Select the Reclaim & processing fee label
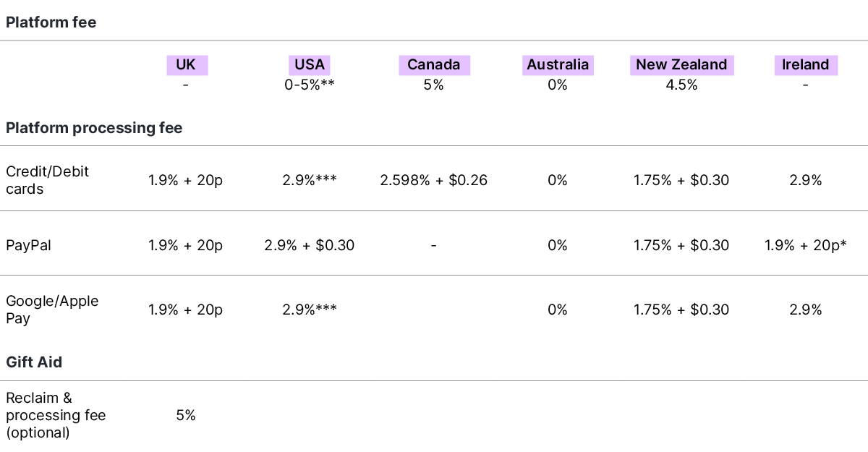This screenshot has width=868, height=452. (x=56, y=415)
